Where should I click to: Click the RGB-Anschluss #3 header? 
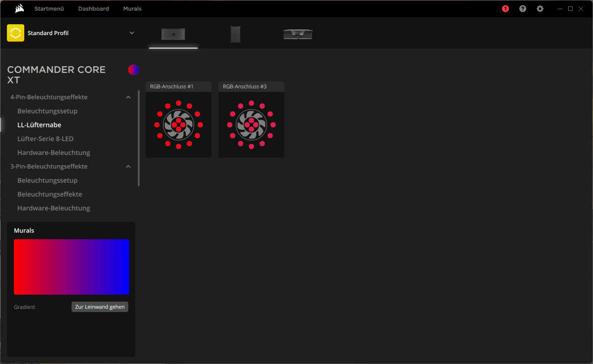[251, 87]
